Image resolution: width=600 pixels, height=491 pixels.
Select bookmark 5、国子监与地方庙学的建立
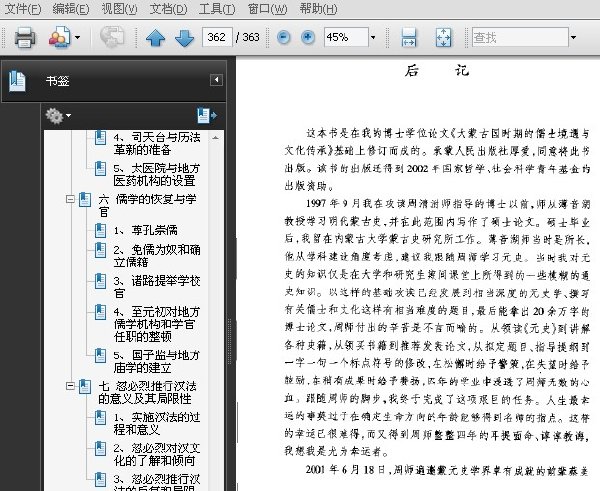click(157, 361)
